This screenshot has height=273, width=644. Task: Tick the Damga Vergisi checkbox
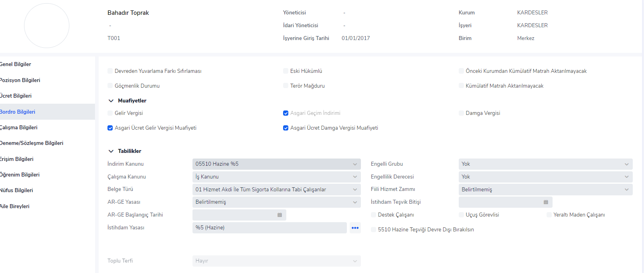tap(461, 113)
